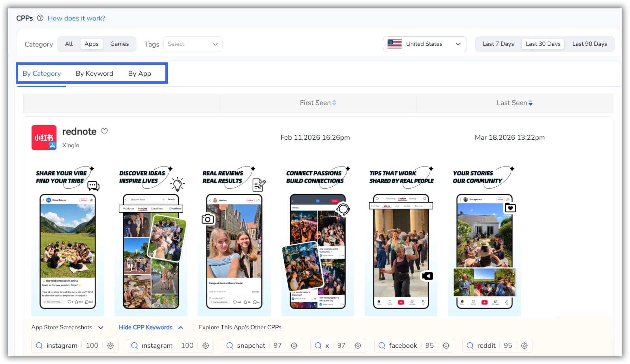This screenshot has width=630, height=364.
Task: Click the target icon beside snapchat keyword
Action: pos(294,345)
